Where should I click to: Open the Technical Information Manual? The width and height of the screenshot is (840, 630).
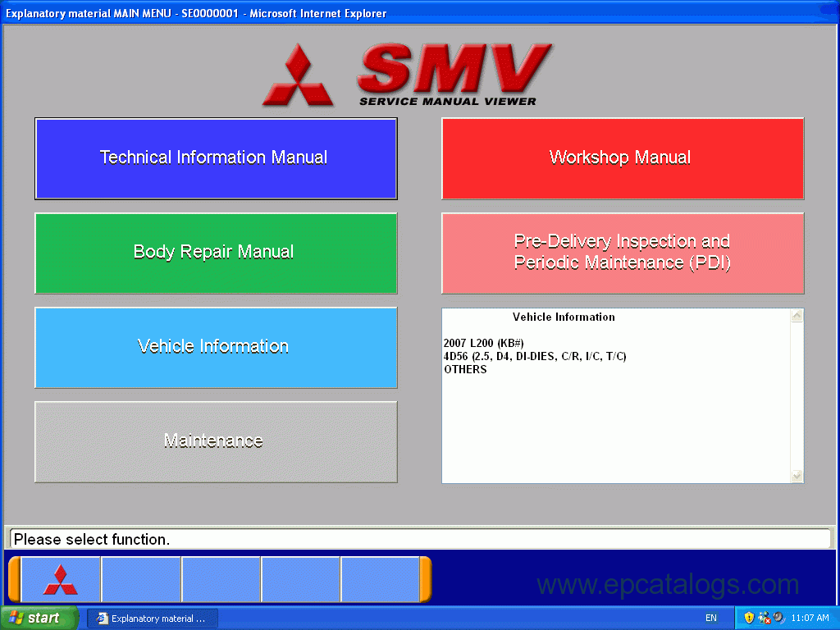point(216,158)
